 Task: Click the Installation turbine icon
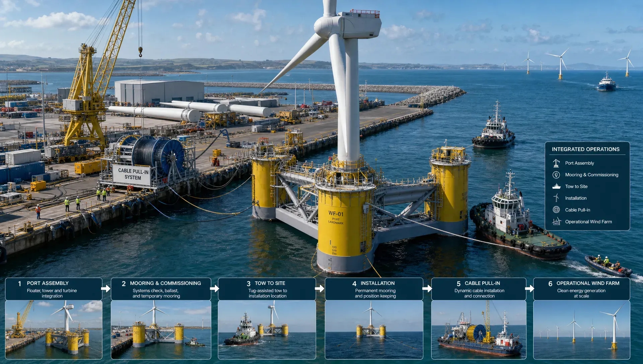pyautogui.click(x=556, y=198)
